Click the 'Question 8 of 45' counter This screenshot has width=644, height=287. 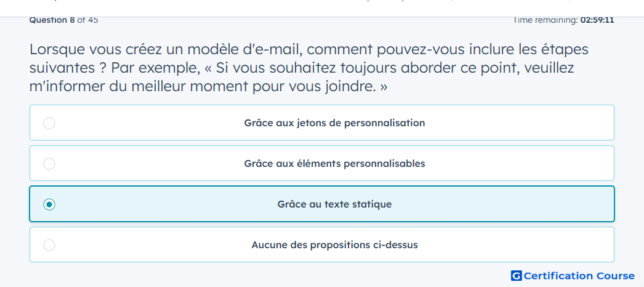pyautogui.click(x=63, y=20)
